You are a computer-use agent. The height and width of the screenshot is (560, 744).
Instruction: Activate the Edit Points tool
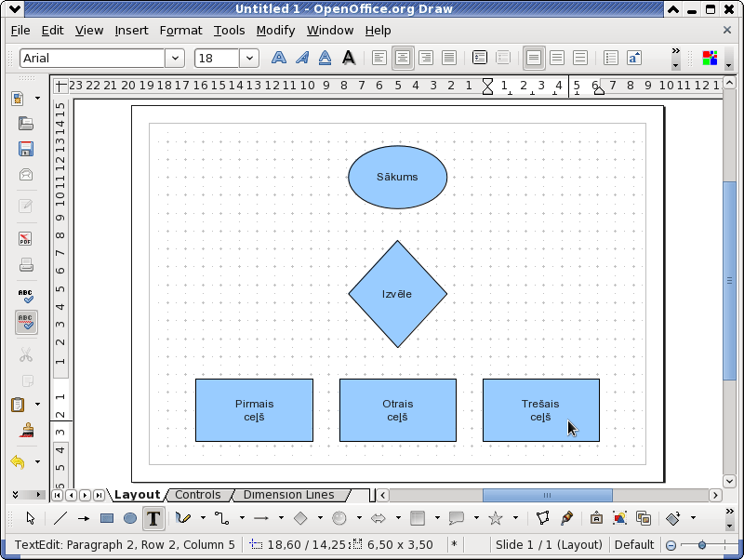click(543, 518)
